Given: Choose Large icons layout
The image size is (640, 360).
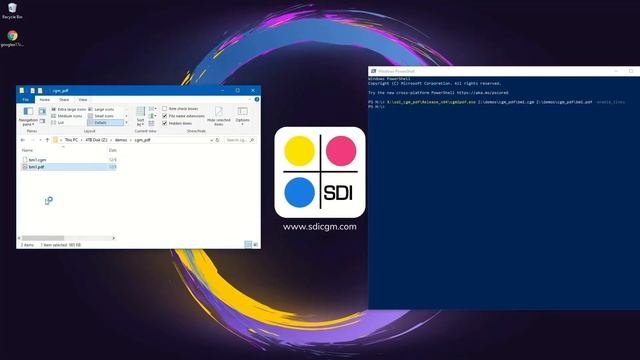Looking at the screenshot, I should [101, 109].
